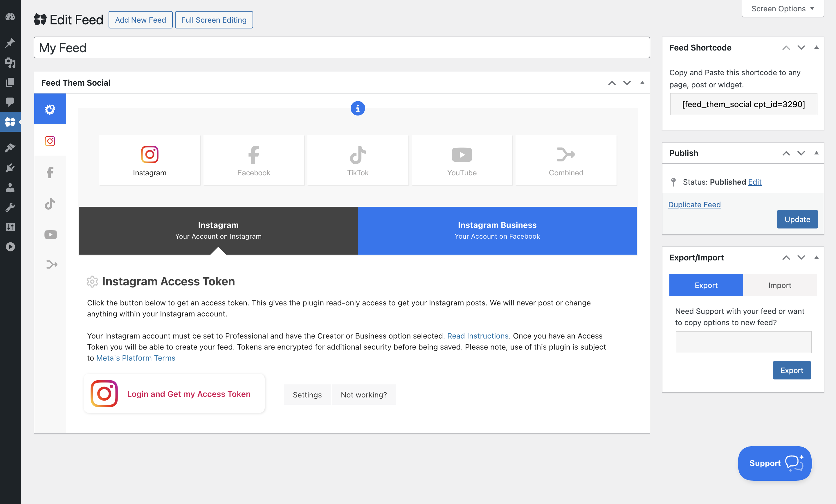Move Publish panel down
836x504 pixels.
click(801, 153)
